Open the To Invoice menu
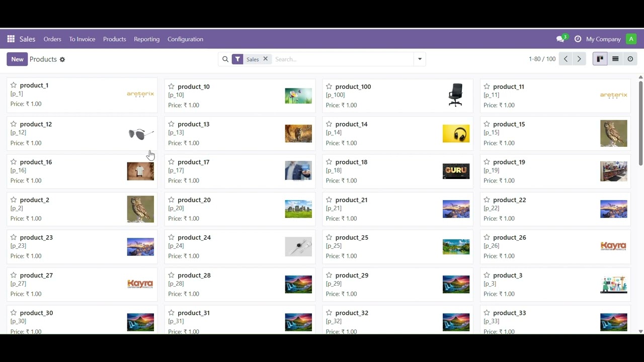Screen dimensions: 644x362 [82, 39]
